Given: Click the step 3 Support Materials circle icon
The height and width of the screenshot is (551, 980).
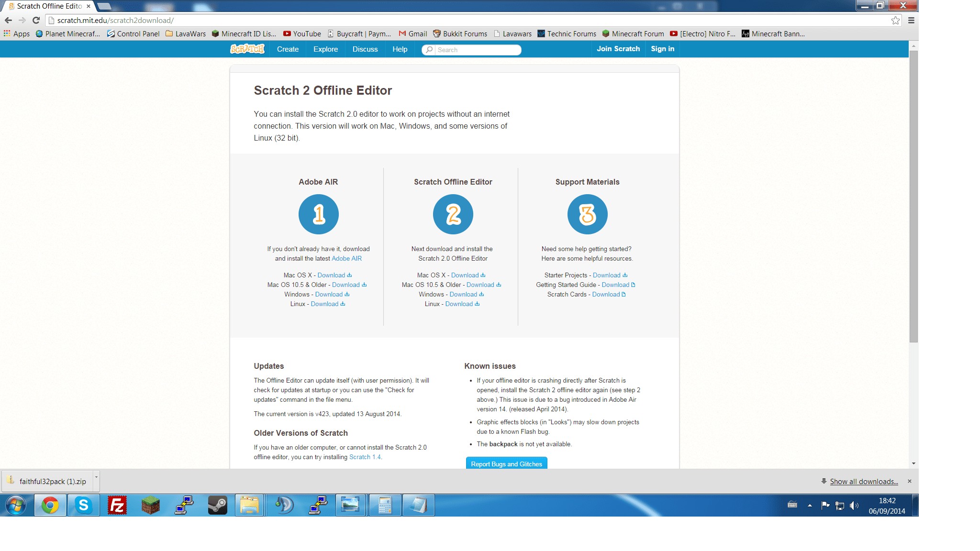Looking at the screenshot, I should [x=587, y=214].
